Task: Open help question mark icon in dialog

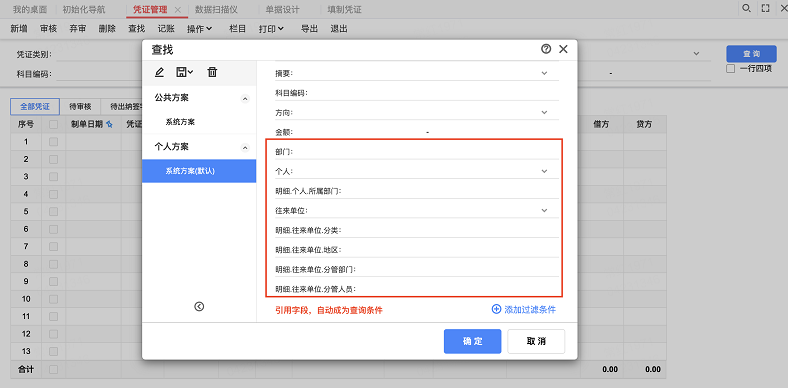Action: point(546,49)
